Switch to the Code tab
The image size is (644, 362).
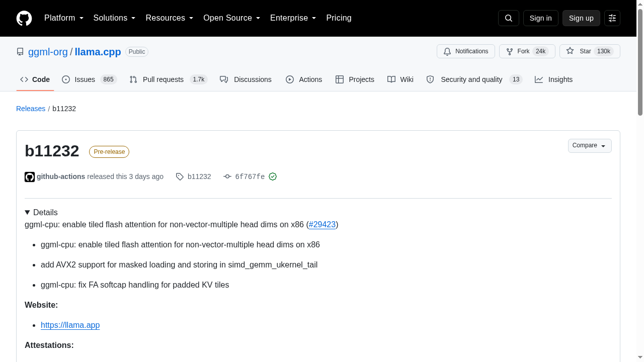(x=35, y=79)
